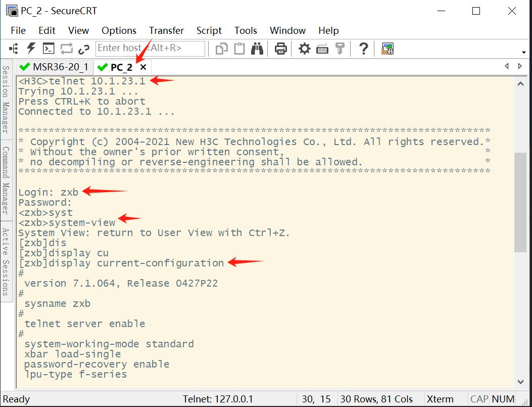This screenshot has width=532, height=407.
Task: Click the Disconnect chain-link icon
Action: pyautogui.click(x=83, y=49)
